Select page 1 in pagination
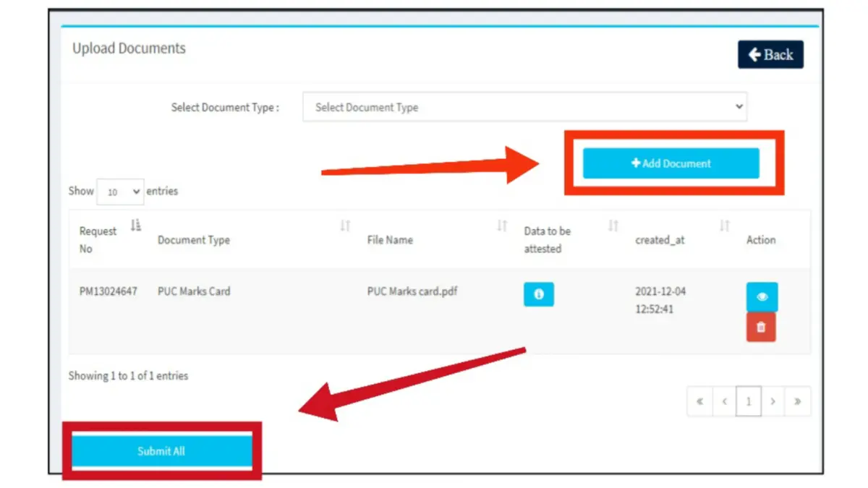The width and height of the screenshot is (868, 488). (x=749, y=402)
